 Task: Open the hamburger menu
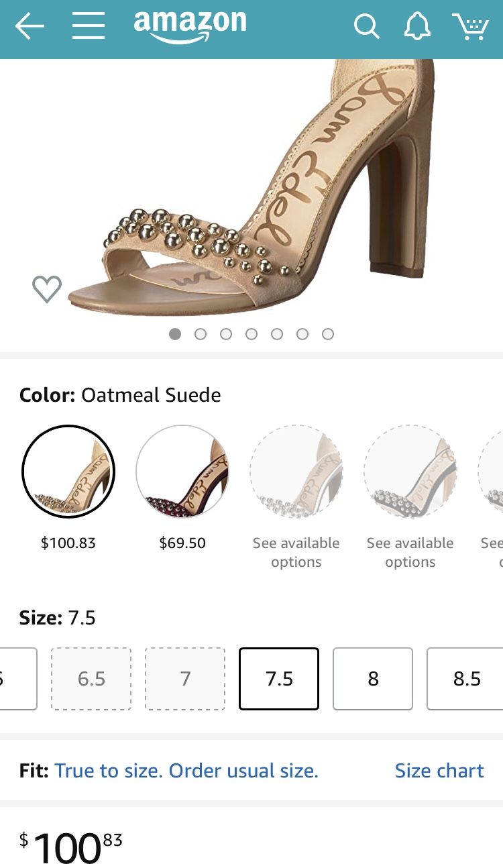click(89, 27)
